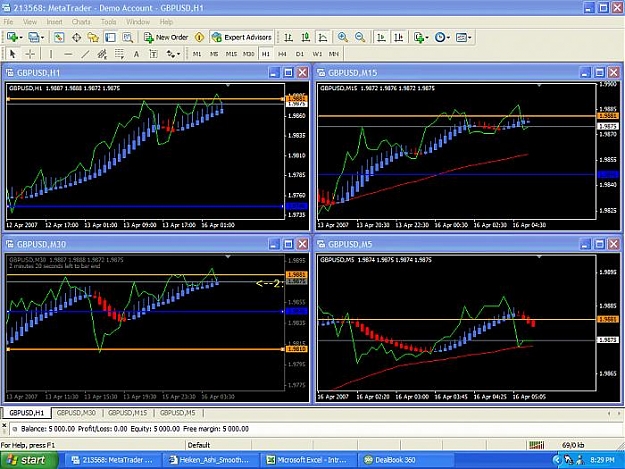Switch to the GBPUSD,M30 bottom tab
Viewport: 625px width, 469px height.
76,413
